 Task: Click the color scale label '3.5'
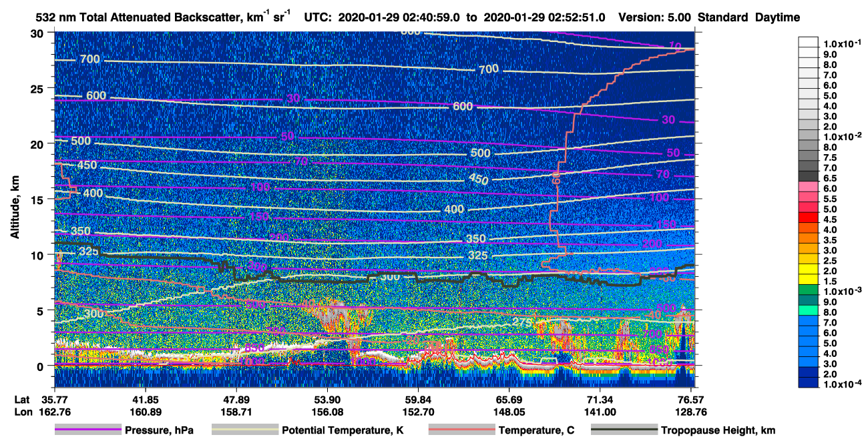pyautogui.click(x=830, y=240)
